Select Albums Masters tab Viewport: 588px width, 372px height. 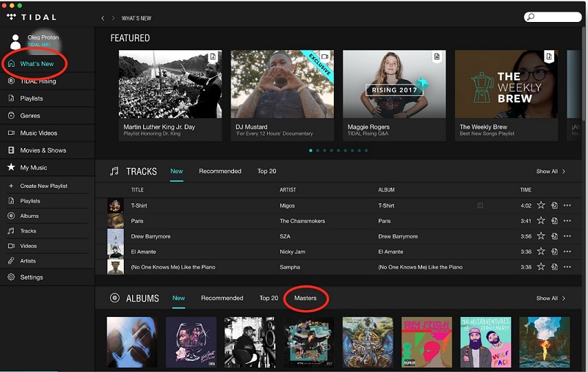pyautogui.click(x=305, y=298)
